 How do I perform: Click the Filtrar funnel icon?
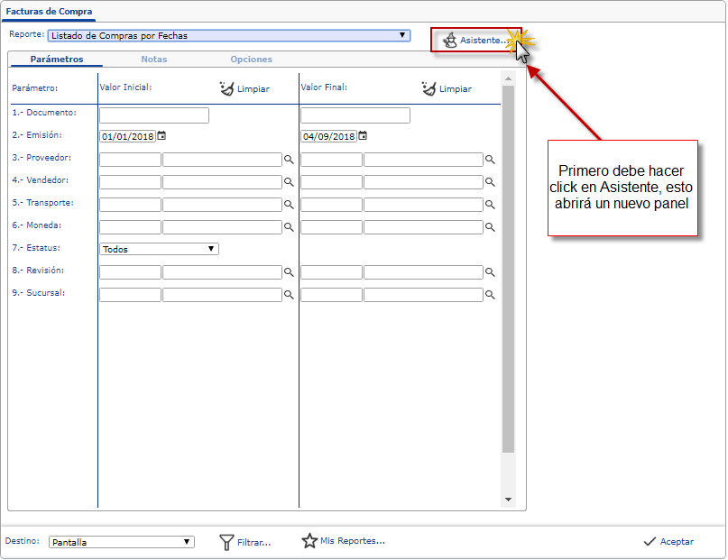coord(227,542)
